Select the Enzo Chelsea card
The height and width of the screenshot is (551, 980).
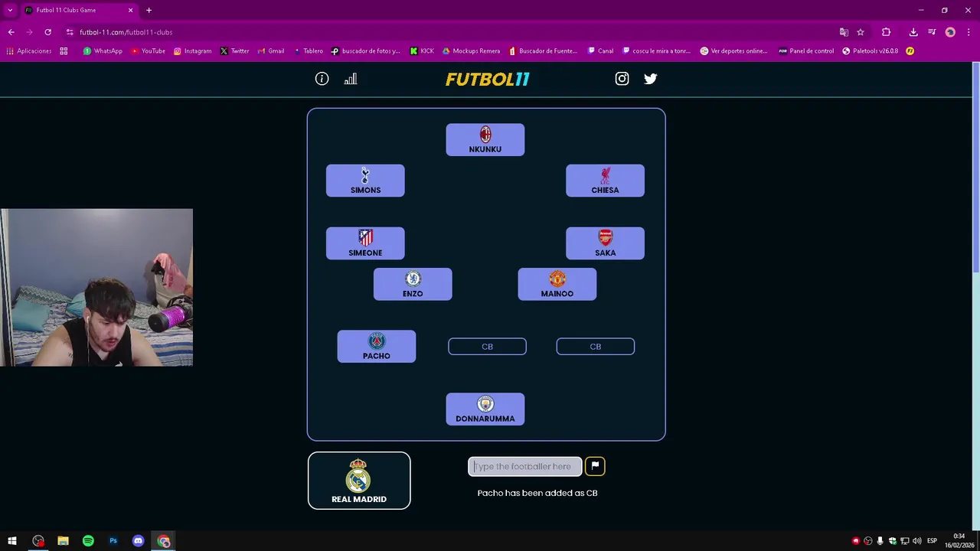(x=413, y=284)
